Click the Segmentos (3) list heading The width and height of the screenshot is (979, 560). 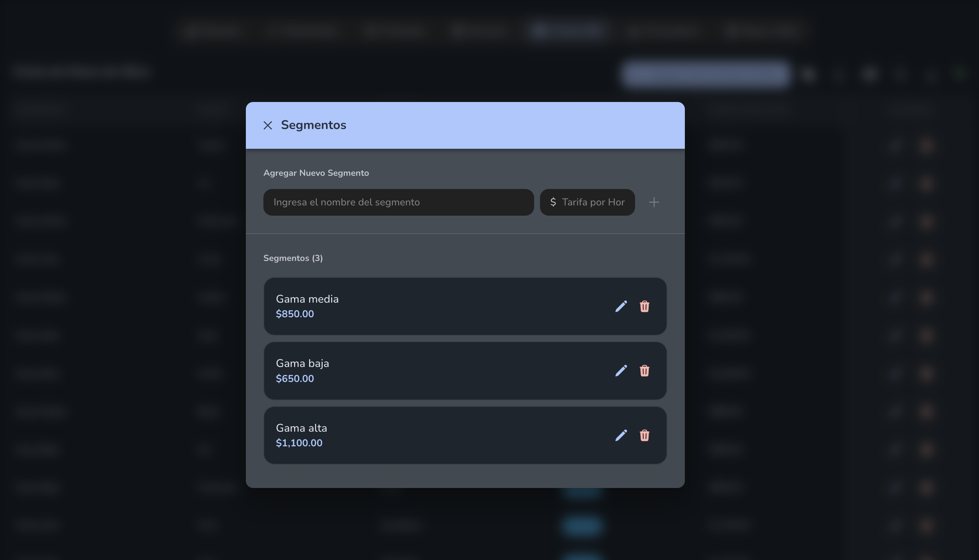pos(293,258)
